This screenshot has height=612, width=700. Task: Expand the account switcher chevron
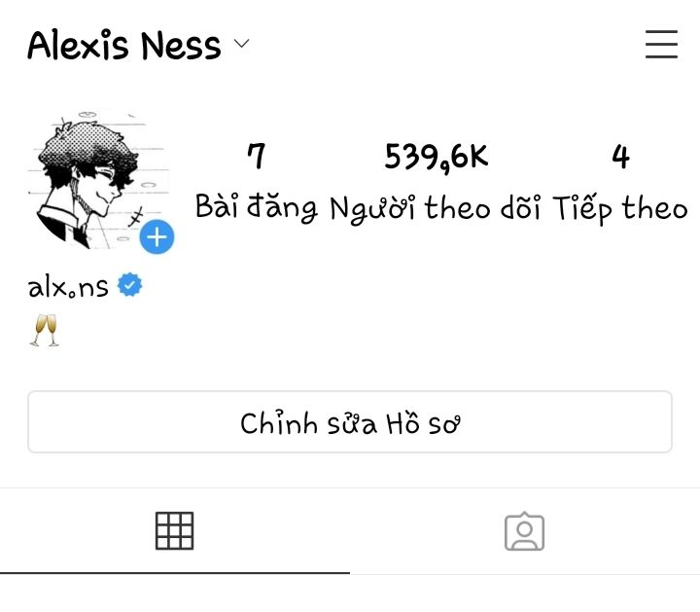coord(241,44)
